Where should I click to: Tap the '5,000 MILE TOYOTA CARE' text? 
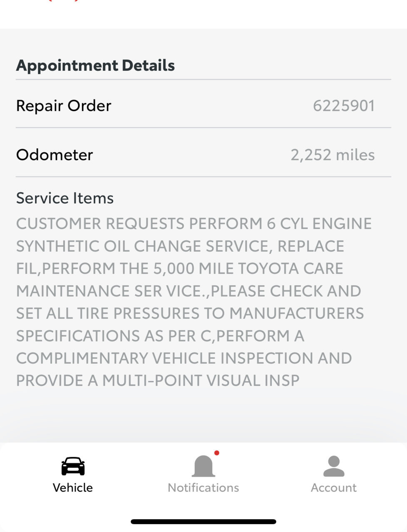[248, 268]
